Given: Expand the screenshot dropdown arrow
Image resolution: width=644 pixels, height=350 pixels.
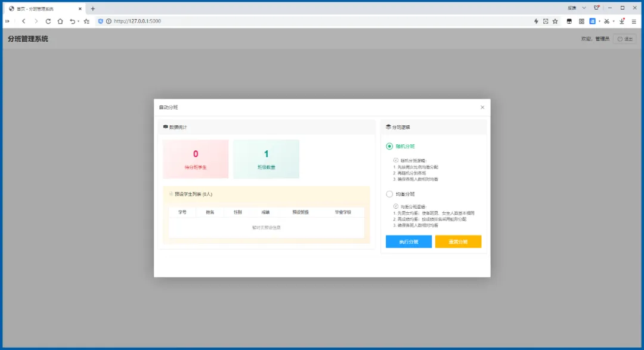Looking at the screenshot, I should point(614,21).
